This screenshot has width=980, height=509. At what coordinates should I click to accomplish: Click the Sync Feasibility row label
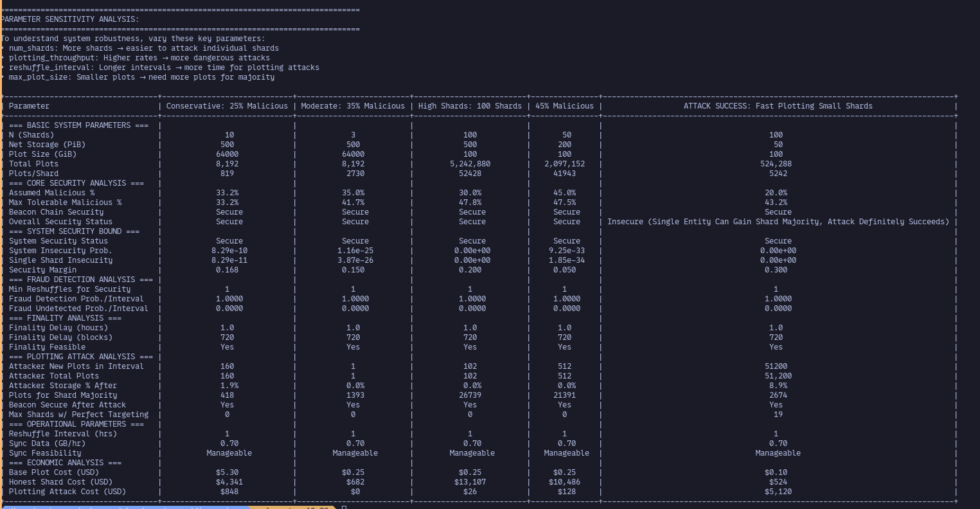(x=45, y=453)
